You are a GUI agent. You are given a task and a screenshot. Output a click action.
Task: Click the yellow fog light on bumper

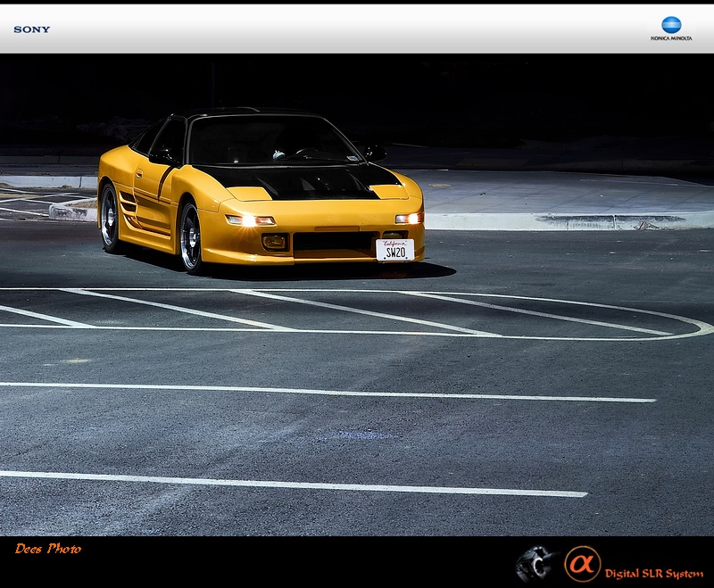coord(274,241)
